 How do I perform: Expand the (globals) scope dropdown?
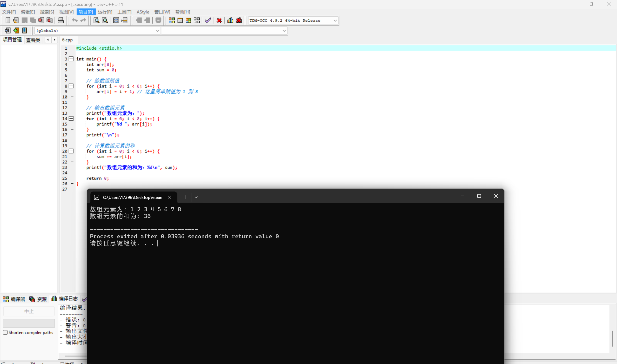[157, 31]
